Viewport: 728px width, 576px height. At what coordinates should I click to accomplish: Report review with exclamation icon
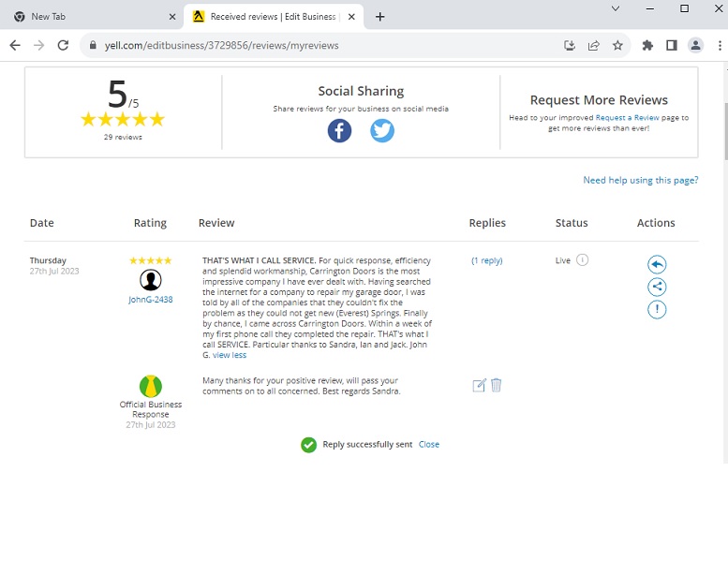click(657, 309)
